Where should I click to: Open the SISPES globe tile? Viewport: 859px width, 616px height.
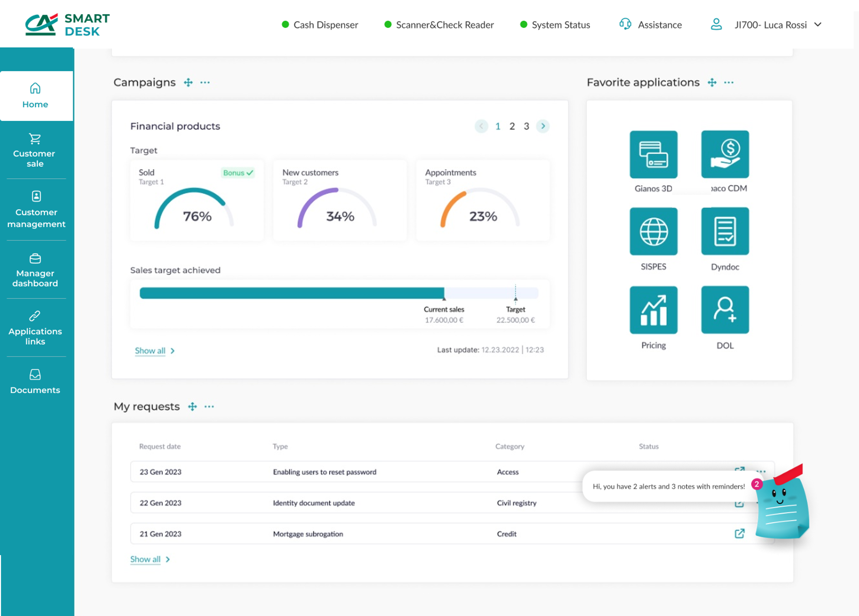[x=653, y=231]
